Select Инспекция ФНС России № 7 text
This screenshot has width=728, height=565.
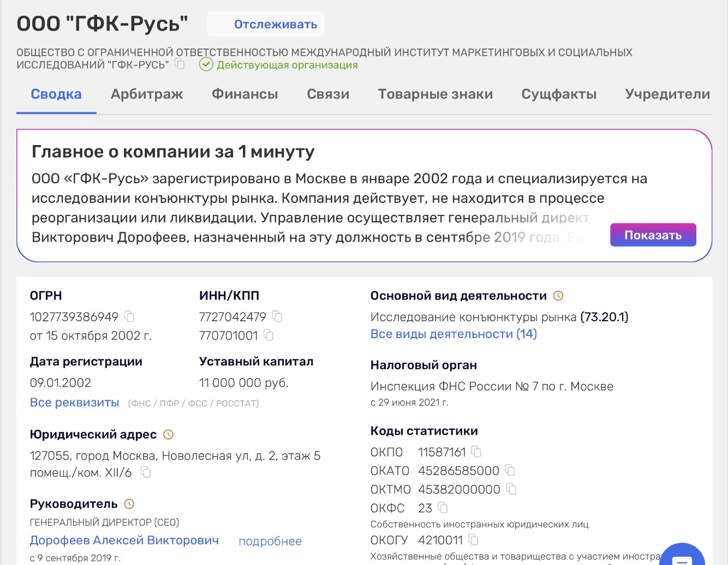point(455,387)
